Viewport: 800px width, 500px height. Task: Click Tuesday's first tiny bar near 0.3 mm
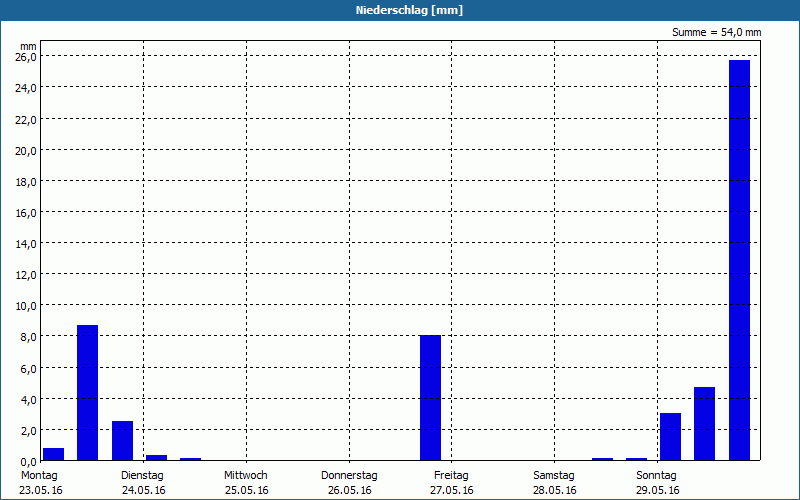point(157,458)
